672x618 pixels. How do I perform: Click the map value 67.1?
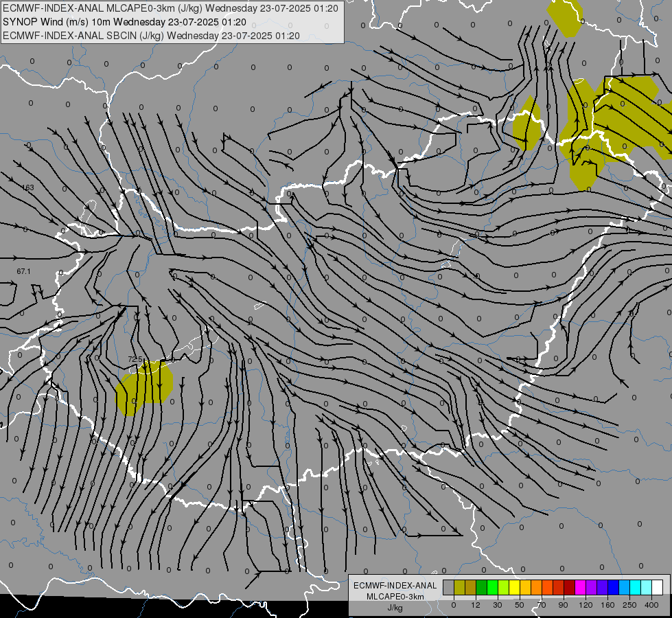click(x=23, y=271)
